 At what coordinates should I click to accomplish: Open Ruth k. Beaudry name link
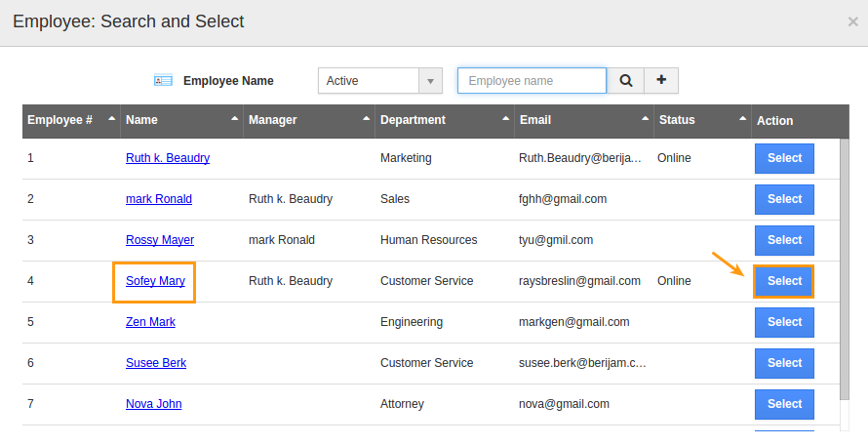168,158
